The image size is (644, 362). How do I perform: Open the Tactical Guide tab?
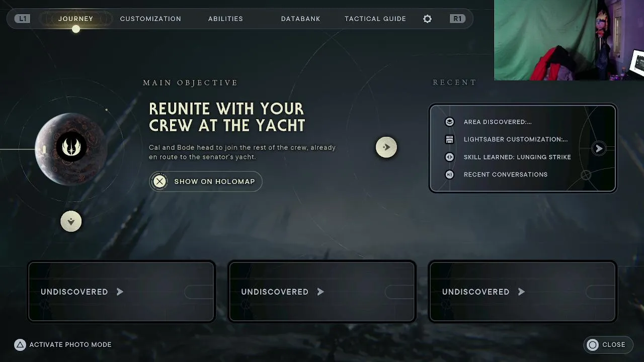pos(375,19)
